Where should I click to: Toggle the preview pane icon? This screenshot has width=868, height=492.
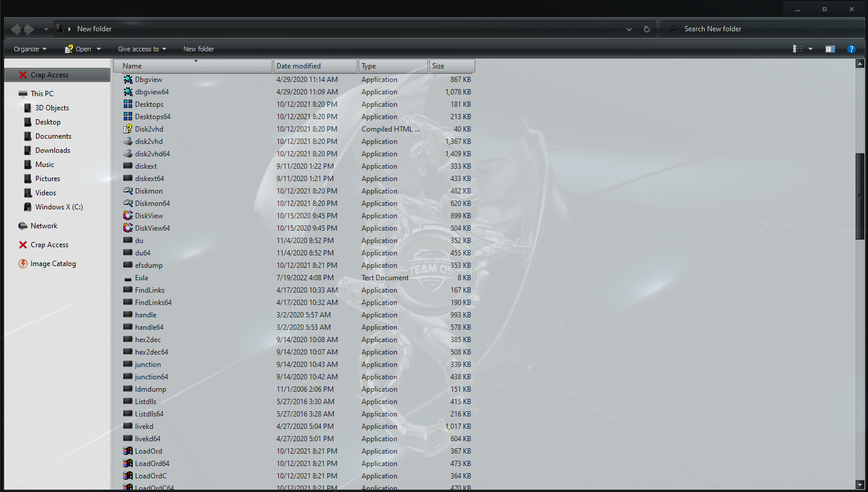[x=830, y=49]
